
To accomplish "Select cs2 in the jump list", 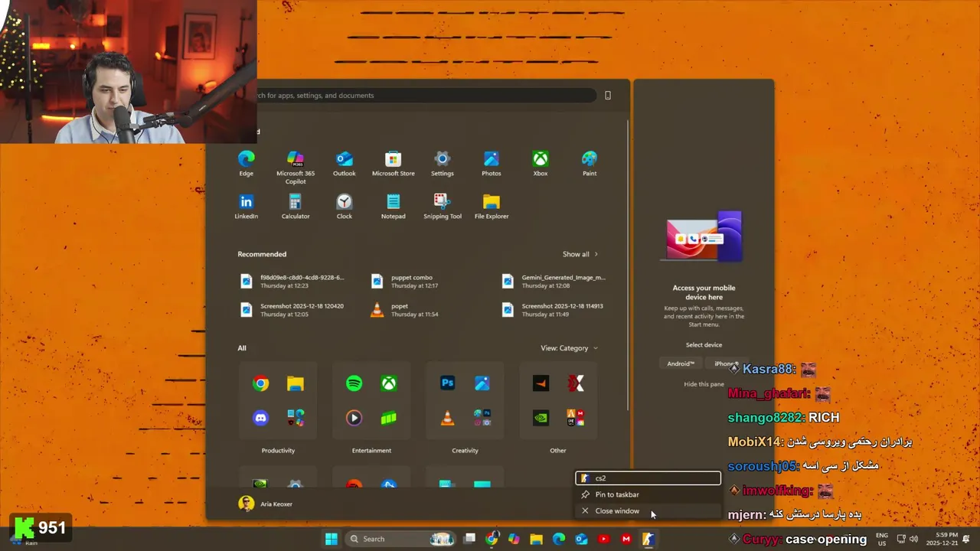I will [648, 478].
